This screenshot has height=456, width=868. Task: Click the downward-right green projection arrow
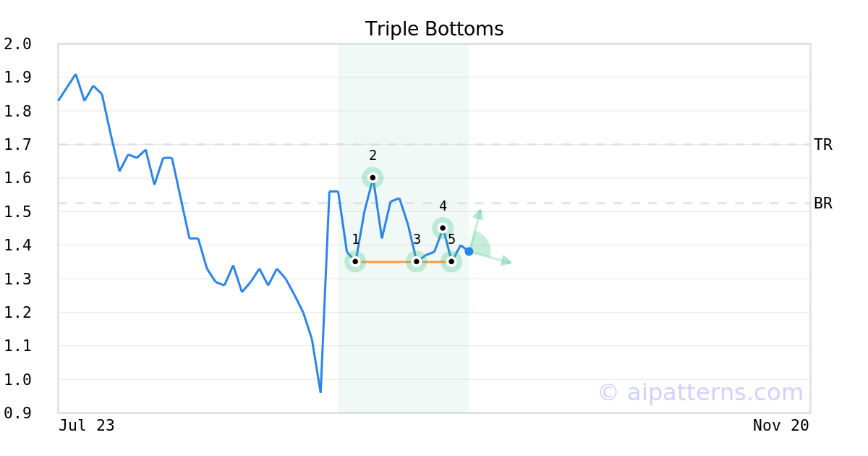pos(506,261)
